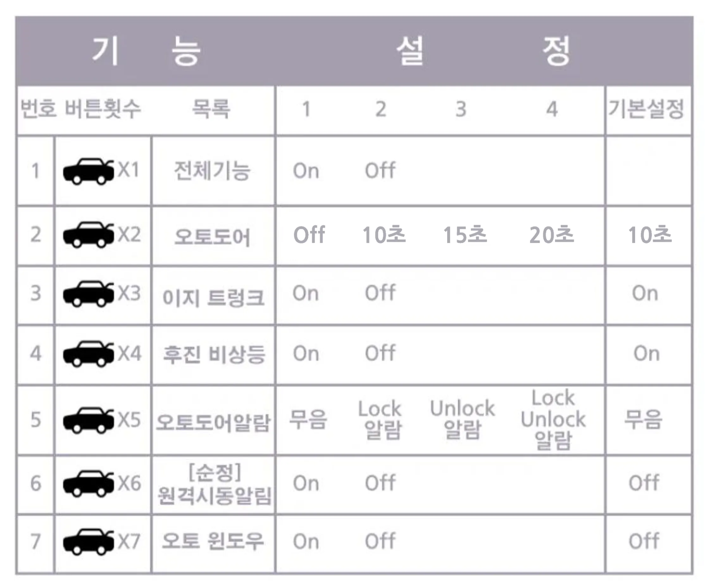Screen dimensions: 712x588
Task: Click the [순정] 원격시동알림 label
Action: [x=214, y=484]
